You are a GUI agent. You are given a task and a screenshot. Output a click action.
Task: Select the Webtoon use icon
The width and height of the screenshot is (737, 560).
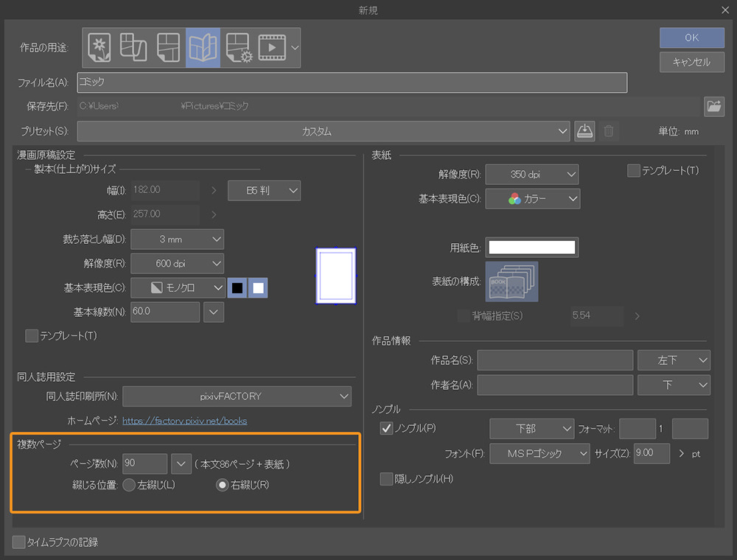tap(133, 47)
